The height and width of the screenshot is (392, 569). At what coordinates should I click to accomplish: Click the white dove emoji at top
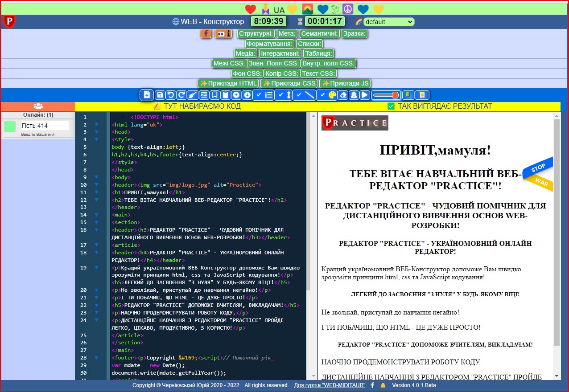[335, 9]
